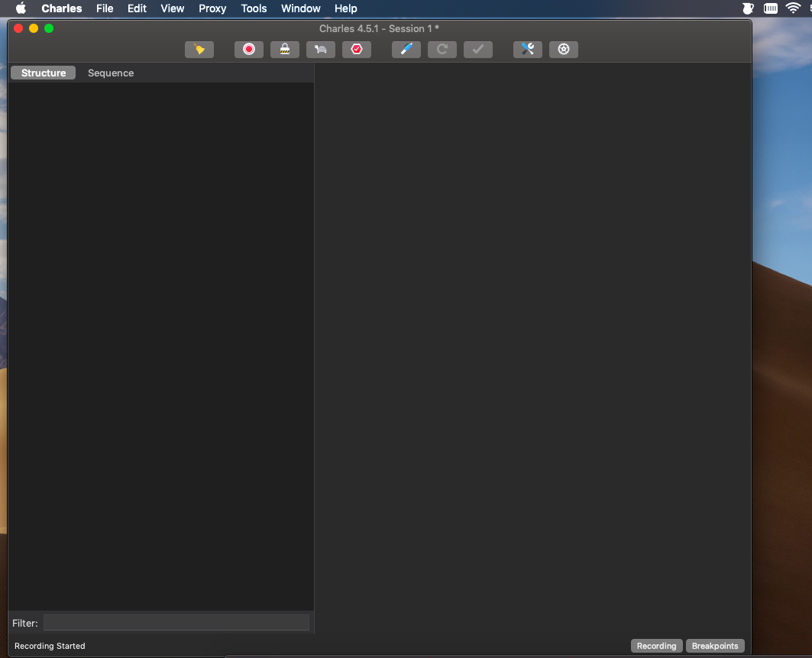Screen dimensions: 812x658
Task: Open the Apple menu
Action: pyautogui.click(x=21, y=8)
